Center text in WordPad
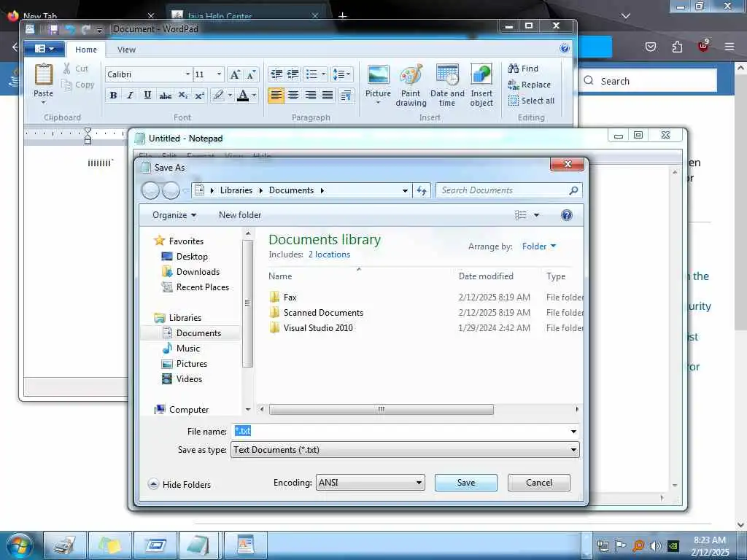 click(293, 96)
